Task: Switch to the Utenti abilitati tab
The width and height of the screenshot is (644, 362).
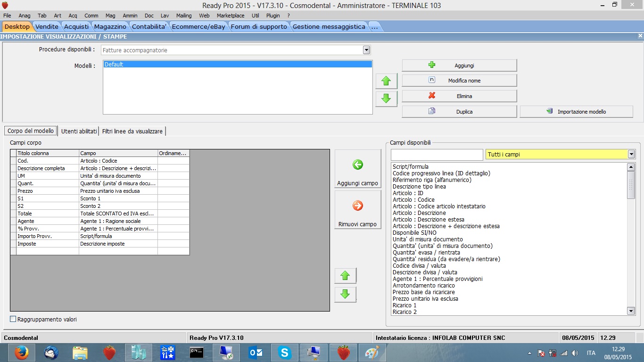Action: 79,131
